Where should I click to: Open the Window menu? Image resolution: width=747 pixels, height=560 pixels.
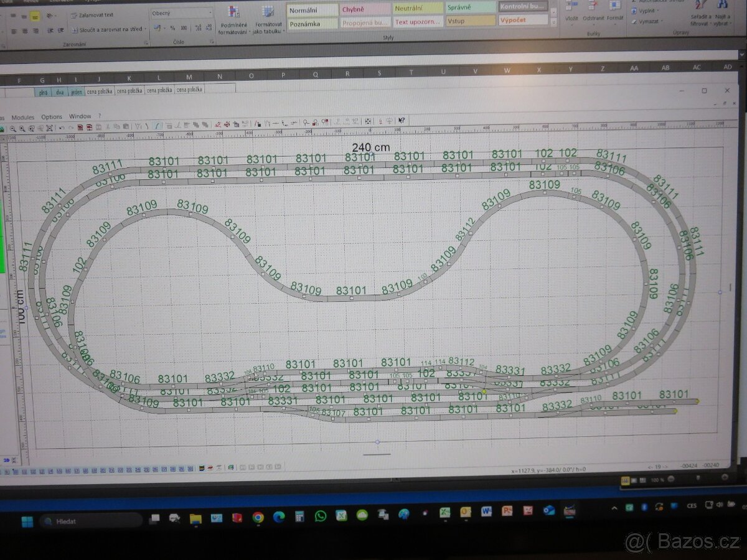(80, 116)
